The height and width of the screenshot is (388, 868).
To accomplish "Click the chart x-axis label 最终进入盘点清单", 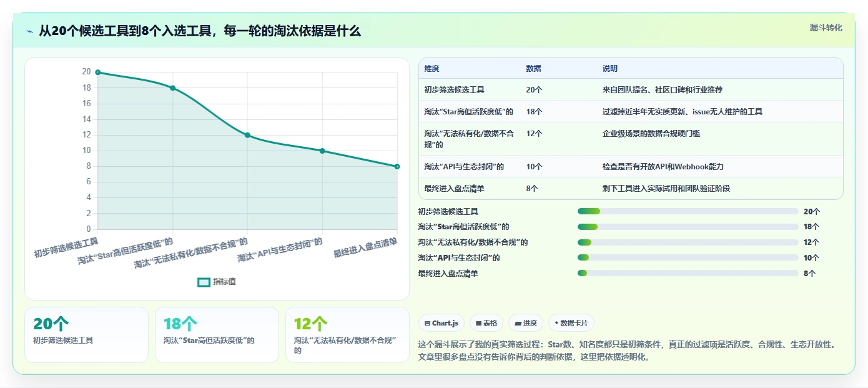I will coord(365,248).
